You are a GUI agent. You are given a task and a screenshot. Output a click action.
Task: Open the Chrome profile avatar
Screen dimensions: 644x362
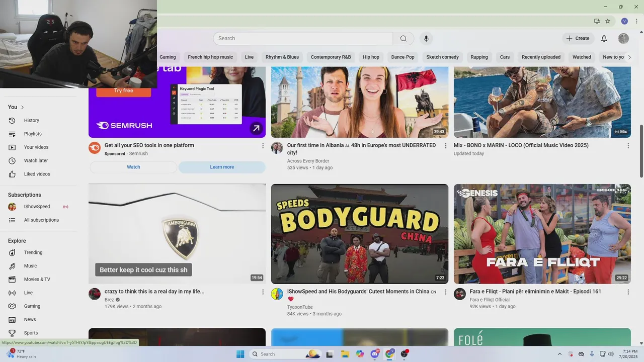[624, 21]
